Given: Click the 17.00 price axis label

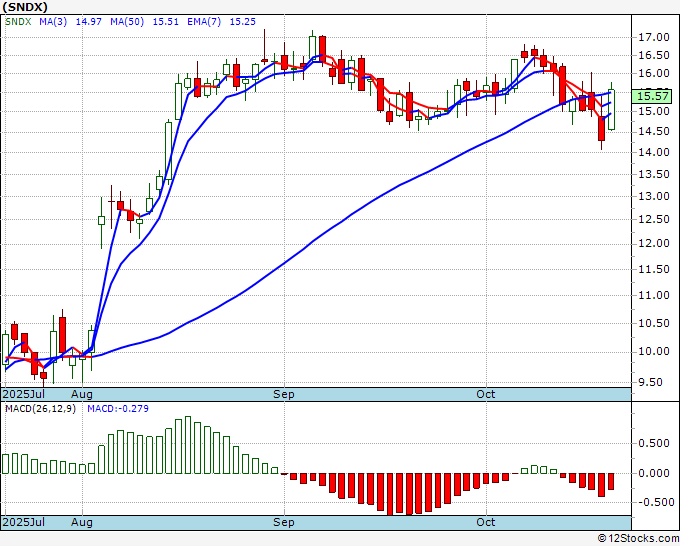Looking at the screenshot, I should pos(654,38).
